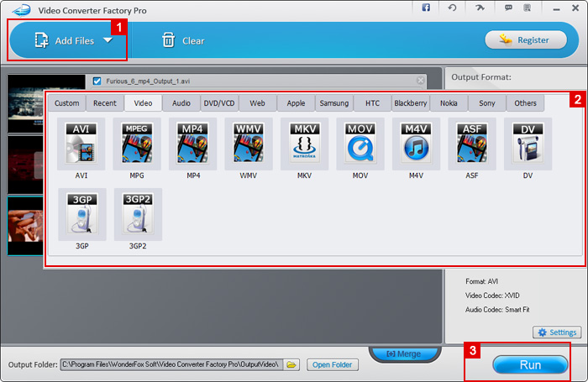Open the Recent formats tab
This screenshot has width=588, height=382.
(105, 103)
